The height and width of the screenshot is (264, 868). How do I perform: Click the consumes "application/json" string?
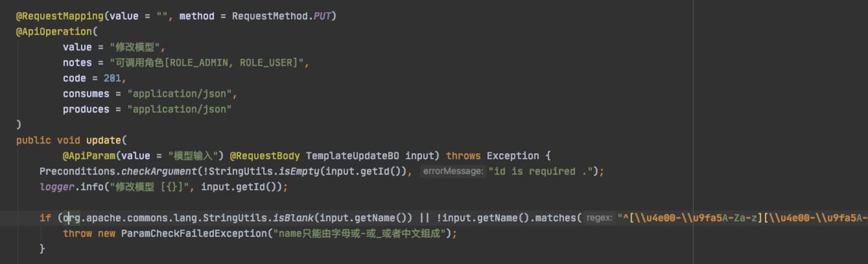180,93
